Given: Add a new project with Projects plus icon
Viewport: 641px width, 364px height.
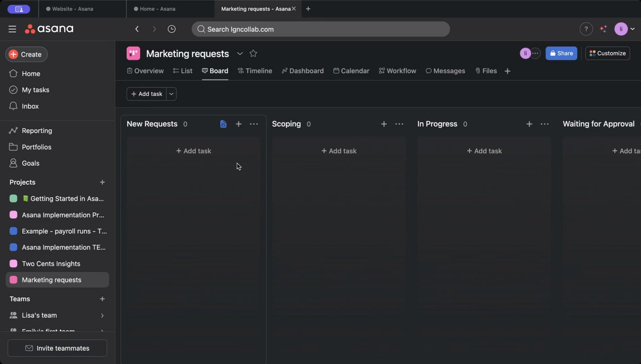Looking at the screenshot, I should pyautogui.click(x=102, y=182).
